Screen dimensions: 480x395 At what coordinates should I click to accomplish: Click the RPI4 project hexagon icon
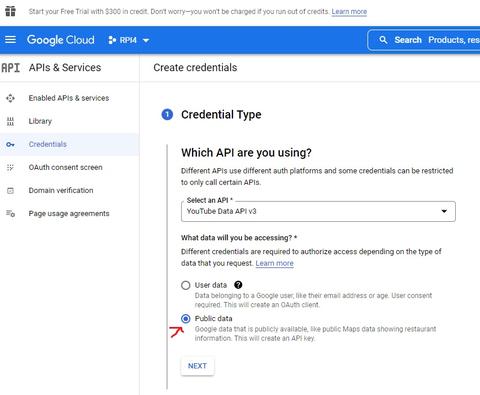[112, 40]
